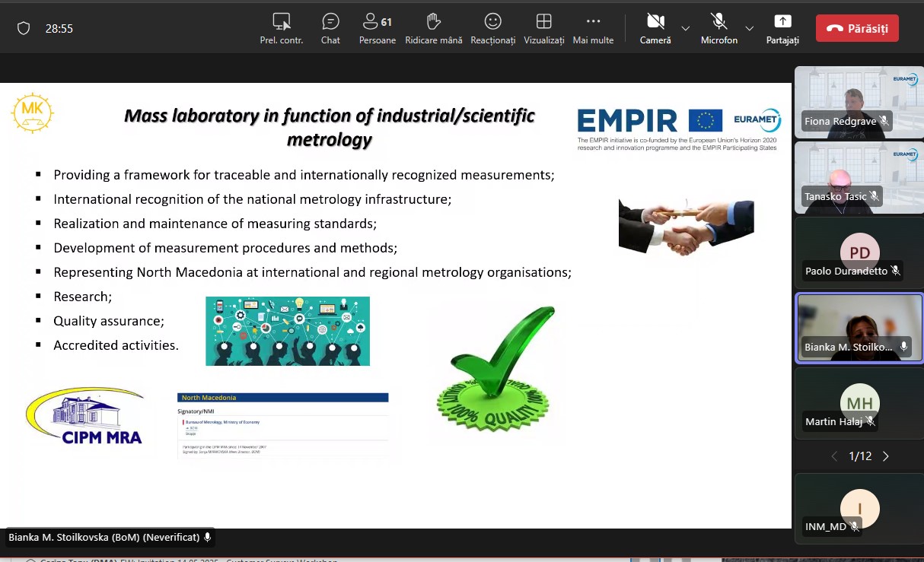
Task: Click the shield security icon
Action: [x=24, y=28]
